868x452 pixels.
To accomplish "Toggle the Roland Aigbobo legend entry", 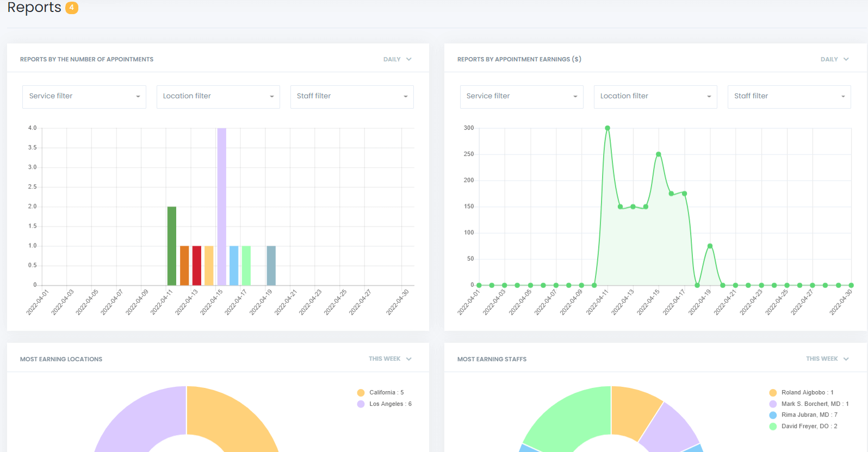I will coord(802,393).
